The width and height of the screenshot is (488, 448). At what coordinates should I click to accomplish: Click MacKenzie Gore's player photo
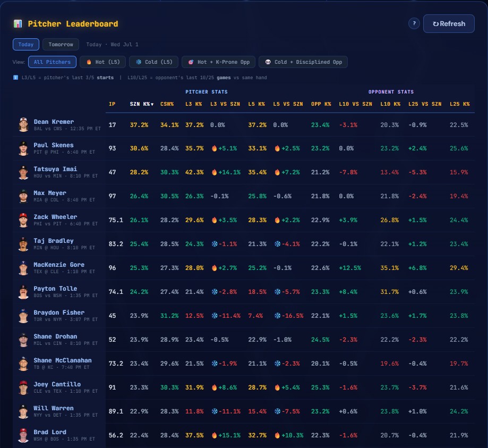23,268
